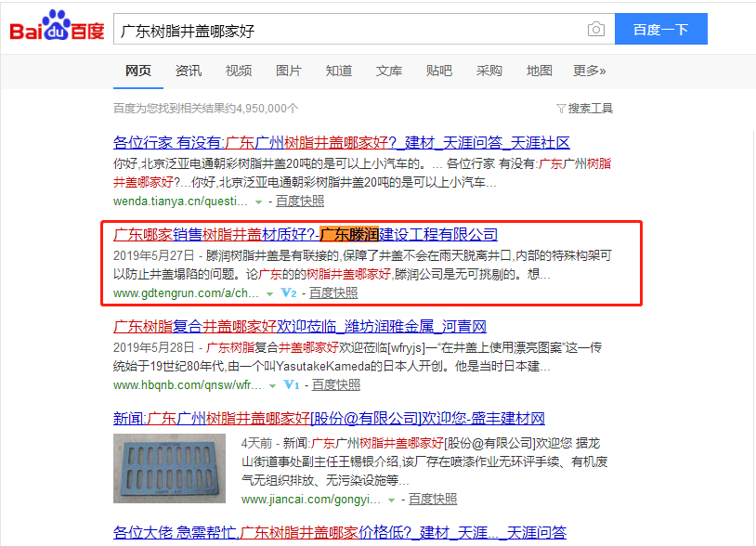Viewport: 756px width, 546px height.
Task: Expand the 更多» menu
Action: coord(589,71)
